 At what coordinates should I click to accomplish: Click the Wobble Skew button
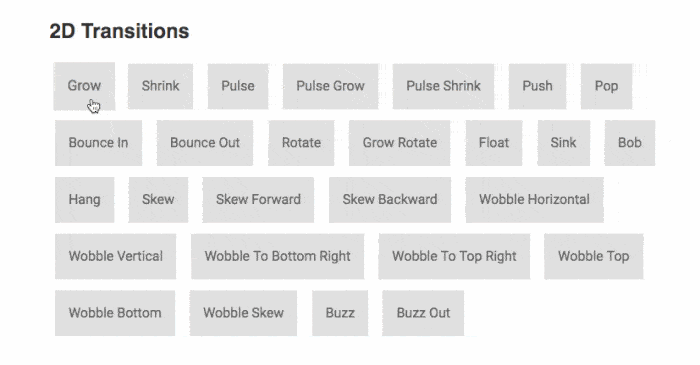pyautogui.click(x=243, y=313)
